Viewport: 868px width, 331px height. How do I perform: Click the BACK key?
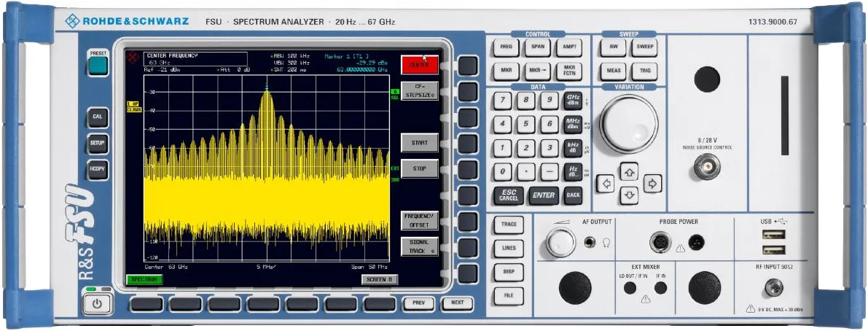573,195
